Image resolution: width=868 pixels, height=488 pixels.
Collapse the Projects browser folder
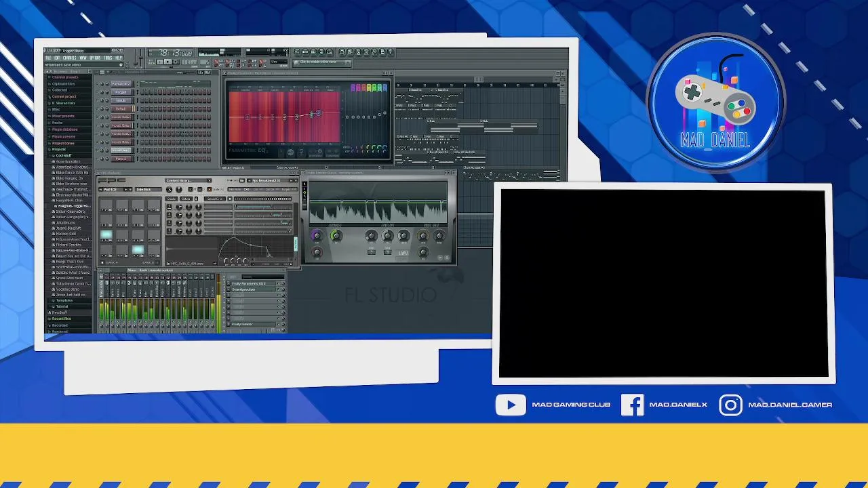point(59,149)
